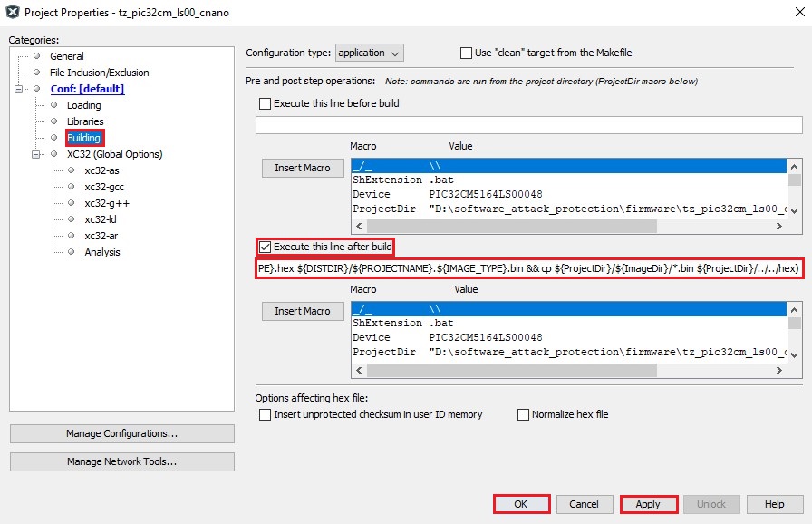Collapse XC32 (Global Options) node

pos(36,154)
